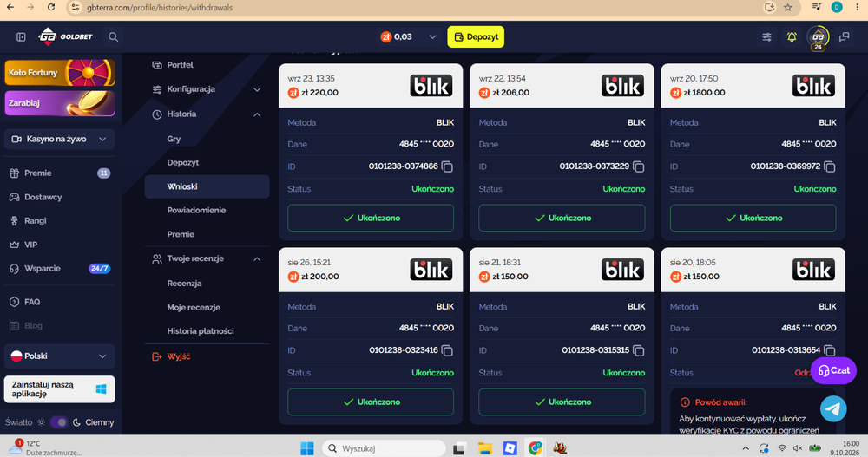Open the chat messages icon in header

coord(845,37)
